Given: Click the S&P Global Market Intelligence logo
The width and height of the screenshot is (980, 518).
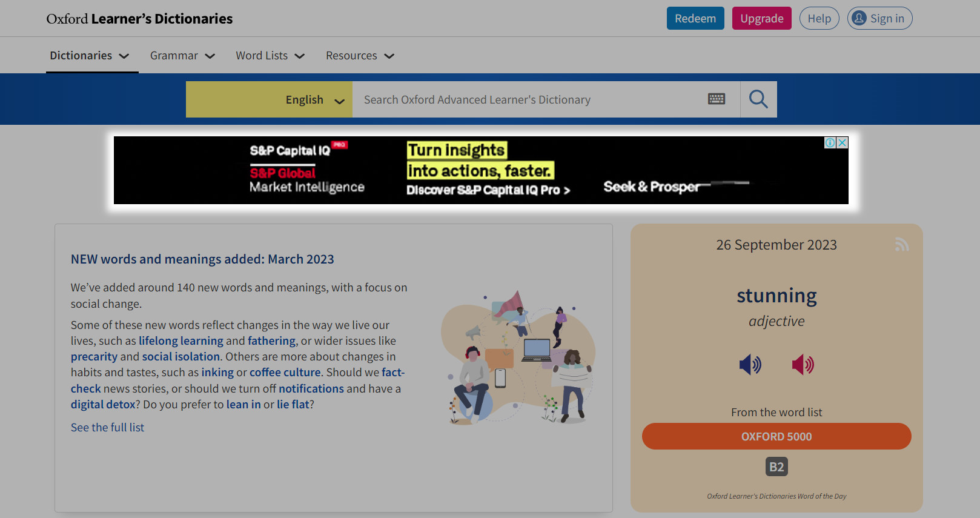Looking at the screenshot, I should point(307,180).
